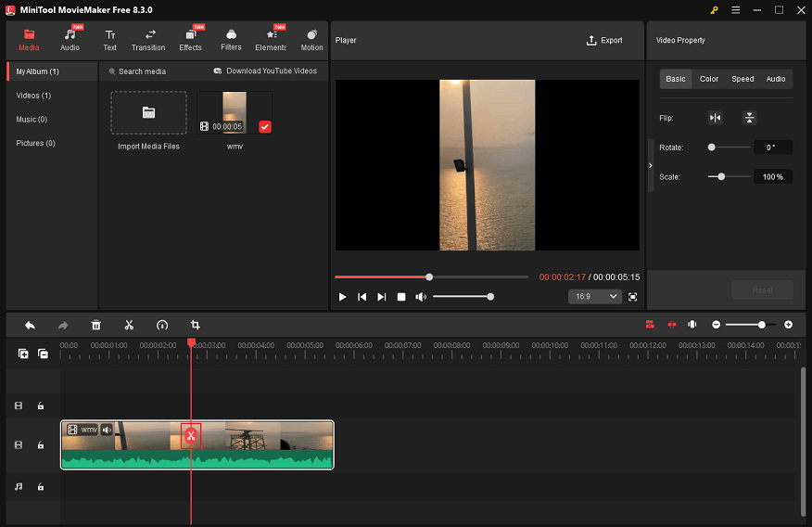Expand the Videos (1) category
Viewport: 812px width, 527px height.
pyautogui.click(x=33, y=96)
